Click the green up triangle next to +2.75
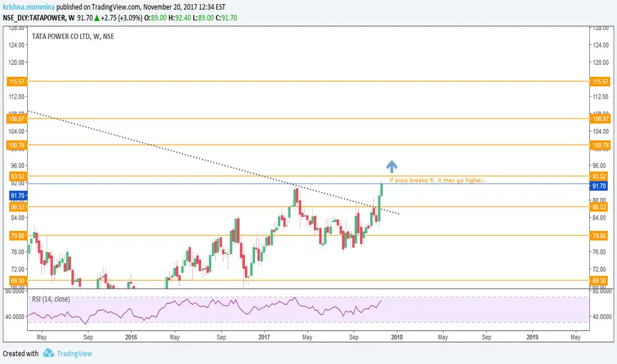The height and width of the screenshot is (364, 617). 97,18
